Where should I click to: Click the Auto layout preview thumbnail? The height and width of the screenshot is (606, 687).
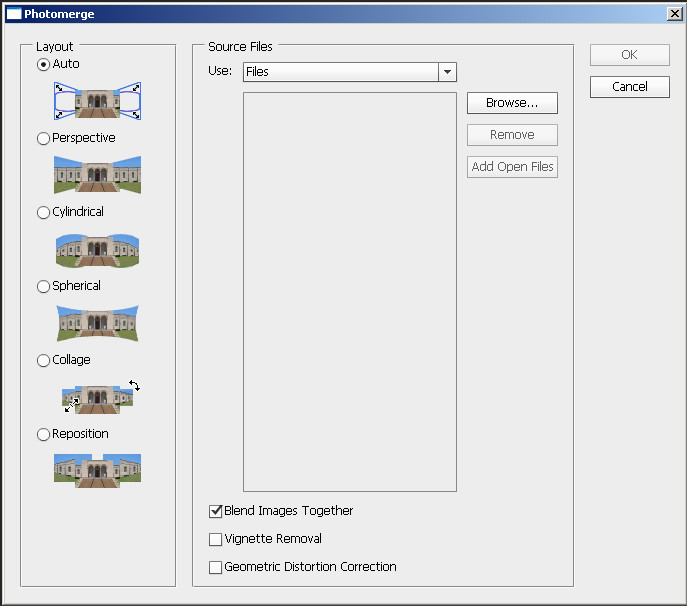(x=97, y=101)
